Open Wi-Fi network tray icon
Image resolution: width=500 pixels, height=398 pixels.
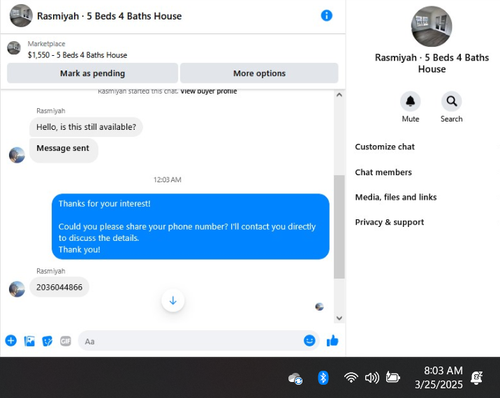click(351, 377)
